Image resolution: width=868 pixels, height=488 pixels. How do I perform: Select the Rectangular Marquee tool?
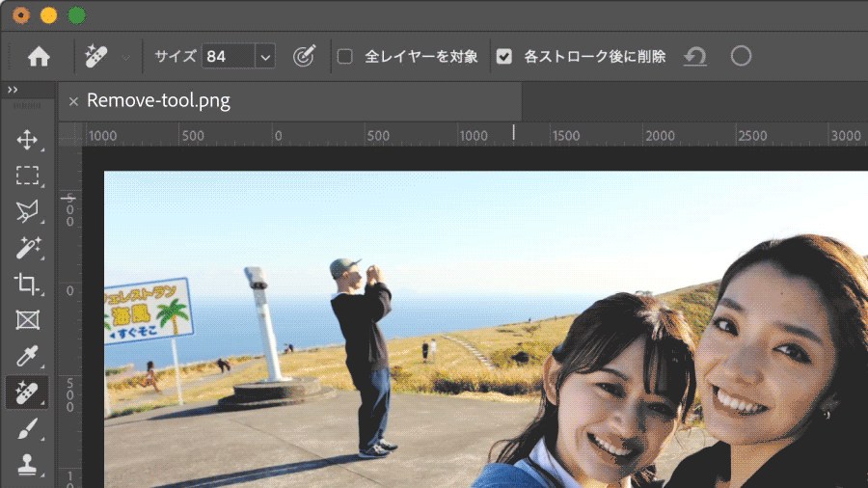click(27, 176)
